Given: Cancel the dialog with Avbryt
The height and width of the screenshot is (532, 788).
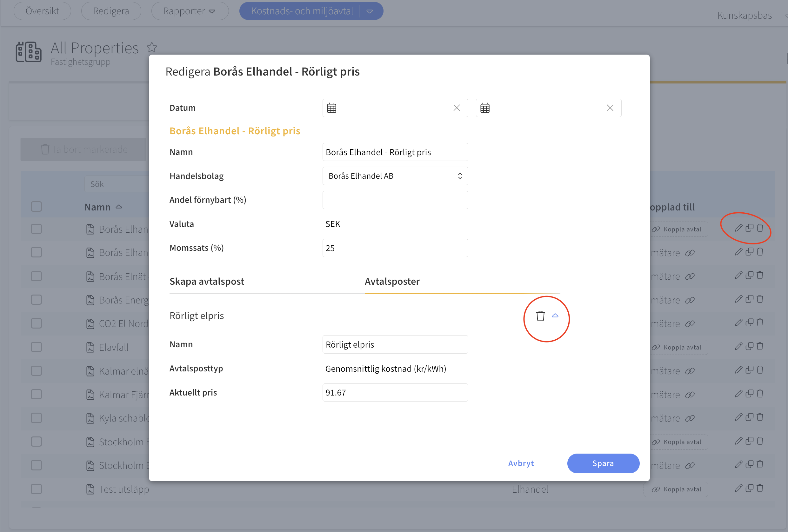Looking at the screenshot, I should click(x=521, y=463).
